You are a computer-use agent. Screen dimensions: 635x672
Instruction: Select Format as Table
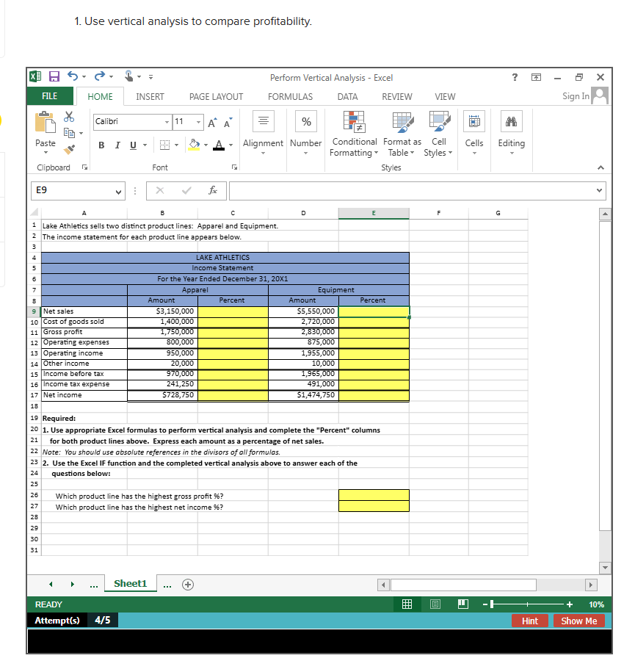(x=402, y=136)
